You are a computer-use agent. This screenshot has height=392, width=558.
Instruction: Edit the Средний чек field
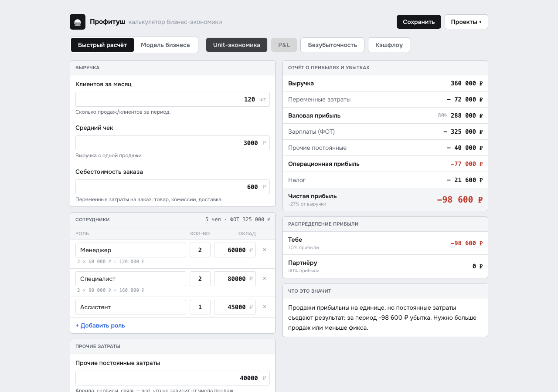click(173, 143)
